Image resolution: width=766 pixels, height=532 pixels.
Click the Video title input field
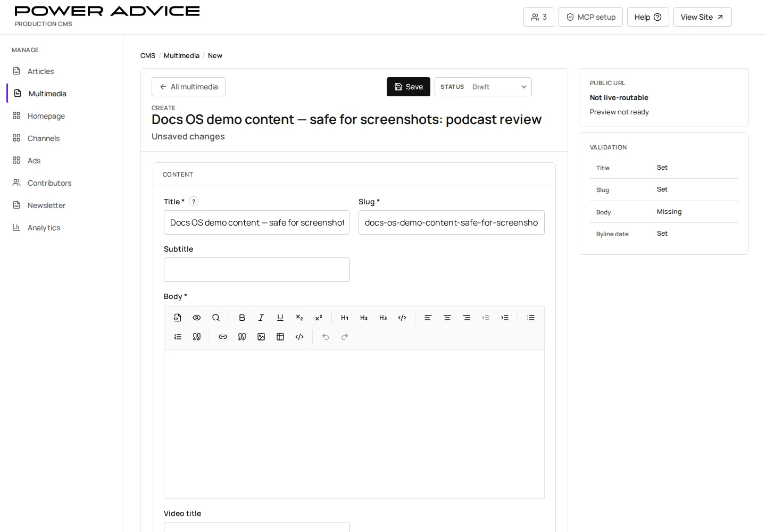tap(257, 527)
